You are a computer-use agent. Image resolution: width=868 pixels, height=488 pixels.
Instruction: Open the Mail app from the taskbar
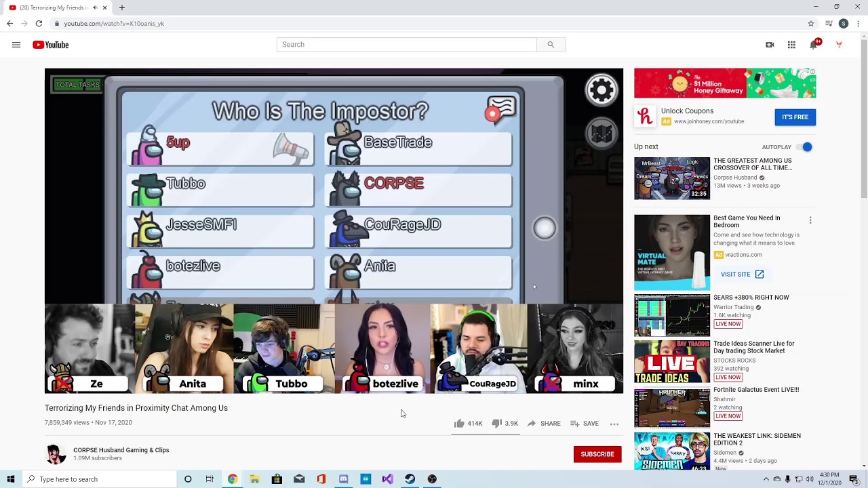[299, 479]
